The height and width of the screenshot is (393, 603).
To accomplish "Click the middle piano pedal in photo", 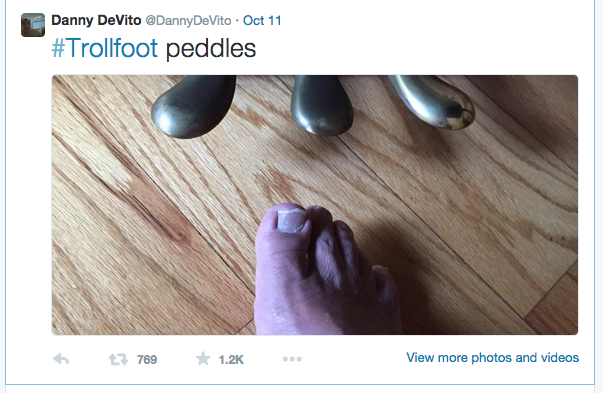I will click(321, 105).
